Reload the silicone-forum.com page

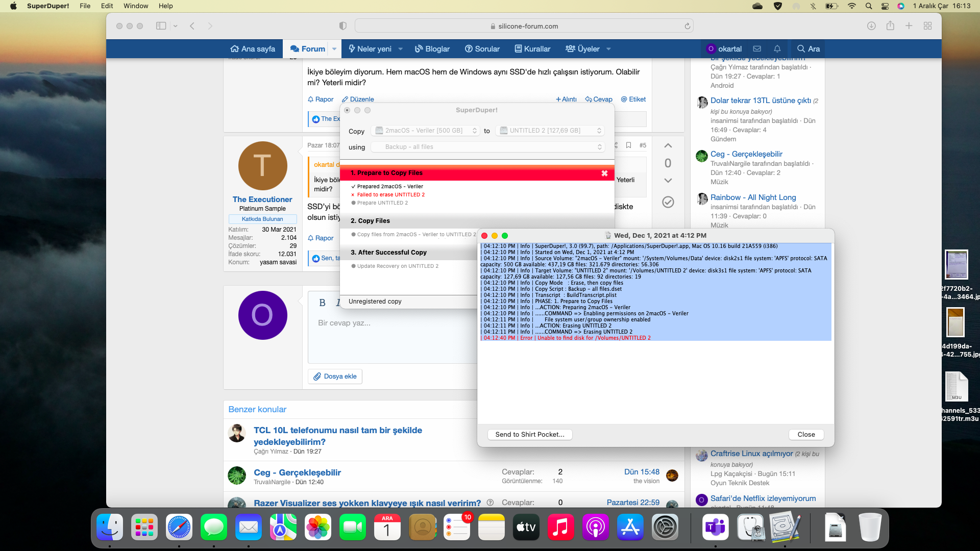(x=688, y=26)
